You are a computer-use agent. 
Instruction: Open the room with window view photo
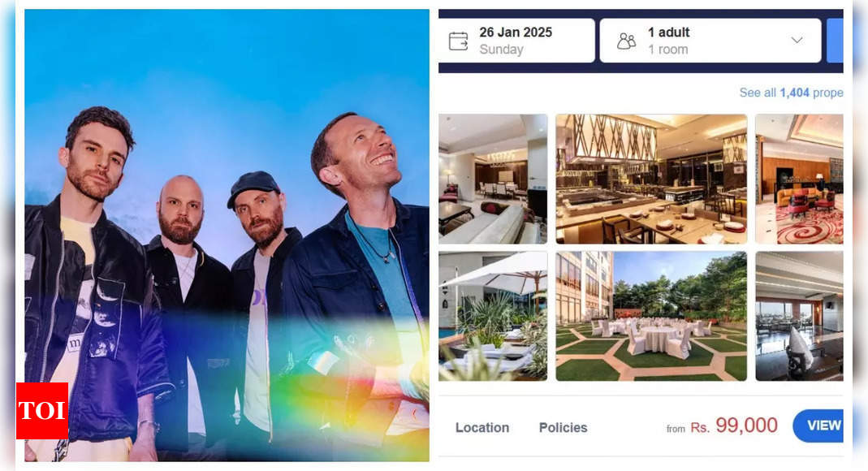pyautogui.click(x=799, y=316)
